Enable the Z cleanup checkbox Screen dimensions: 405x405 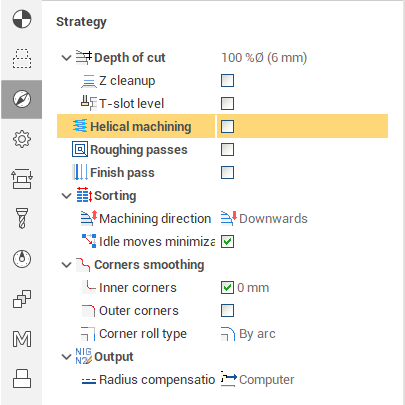227,81
